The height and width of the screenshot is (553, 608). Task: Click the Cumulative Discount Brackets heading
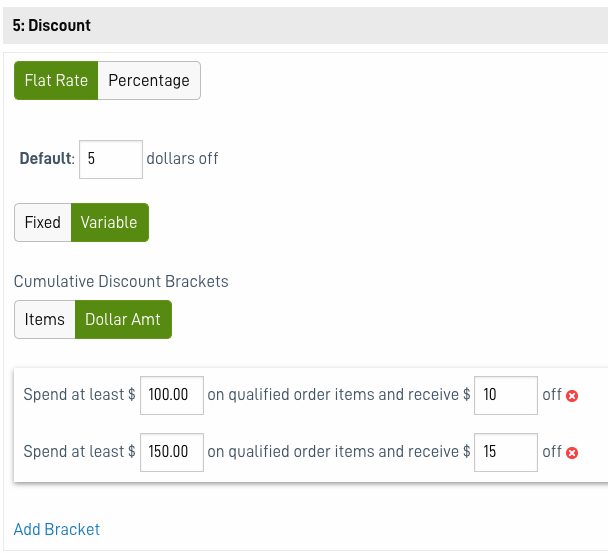[121, 282]
